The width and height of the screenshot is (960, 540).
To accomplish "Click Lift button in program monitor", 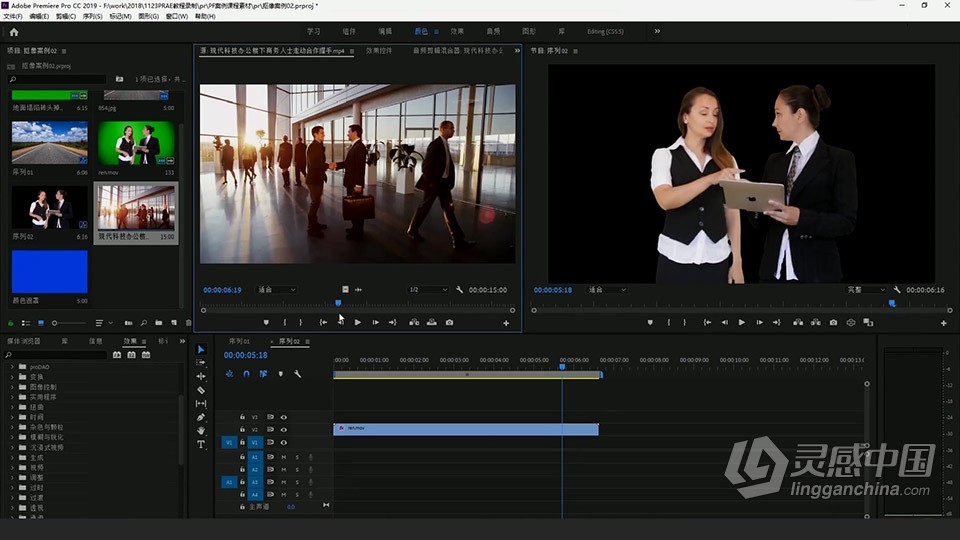I will pyautogui.click(x=798, y=322).
